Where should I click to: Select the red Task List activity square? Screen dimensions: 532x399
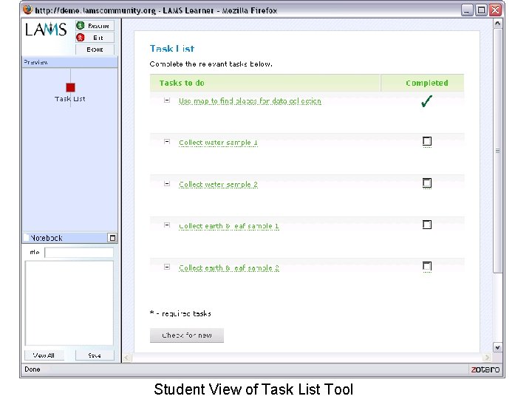(x=70, y=87)
